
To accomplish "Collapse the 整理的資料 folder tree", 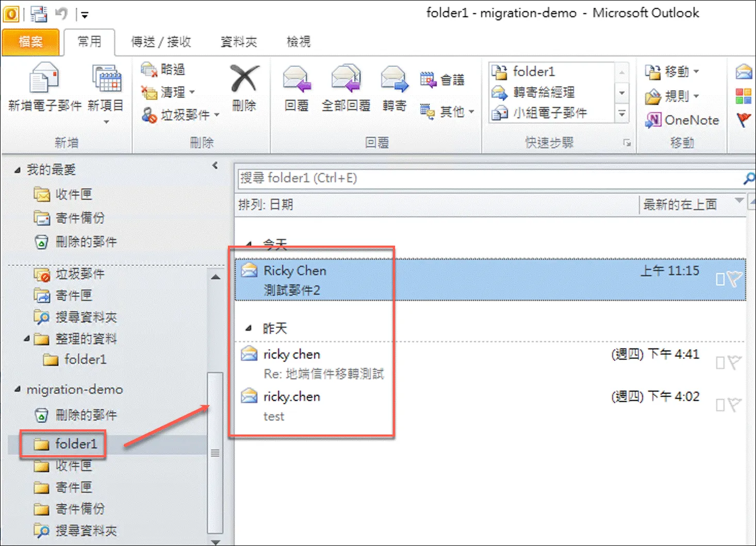I will click(27, 339).
